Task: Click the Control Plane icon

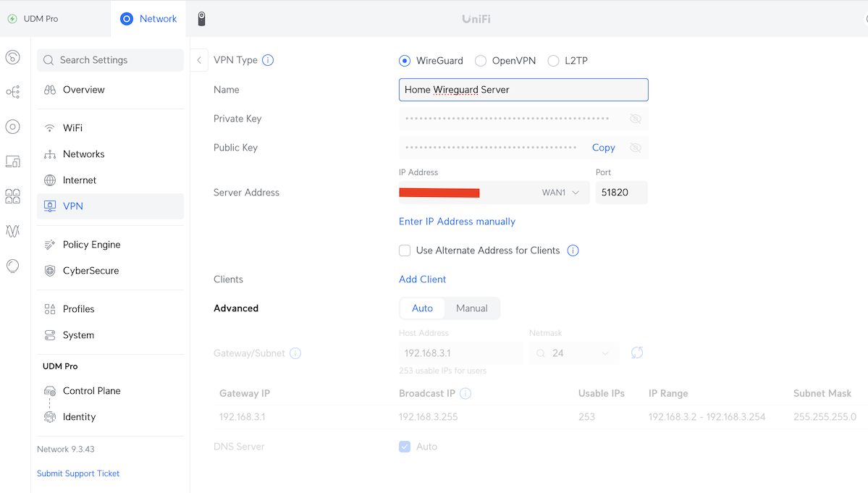Action: click(50, 391)
